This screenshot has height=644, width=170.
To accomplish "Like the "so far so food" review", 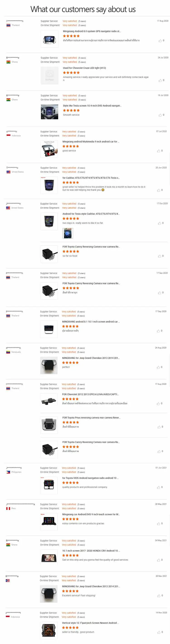I will (x=160, y=256).
